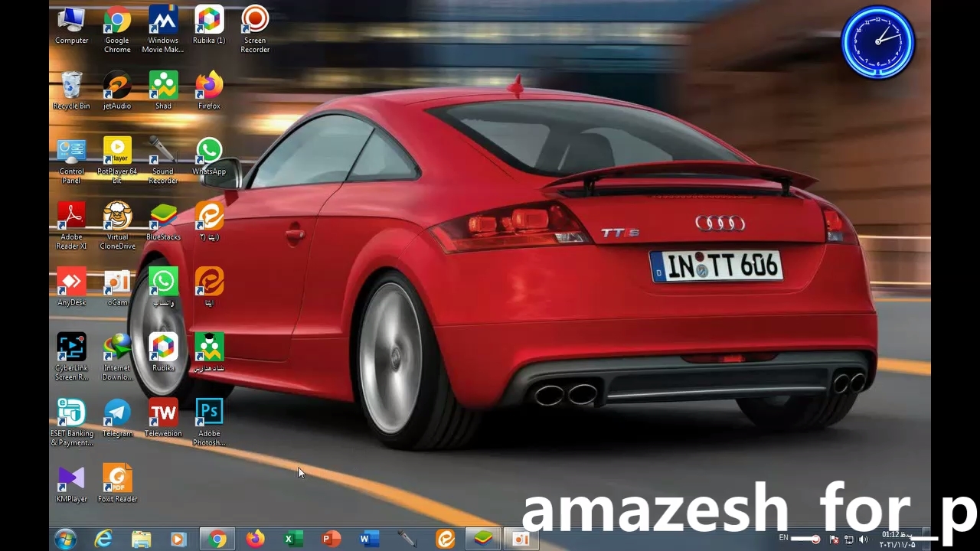Open the Telegram desktop shortcut
Viewport: 980px width, 551px height.
[117, 413]
